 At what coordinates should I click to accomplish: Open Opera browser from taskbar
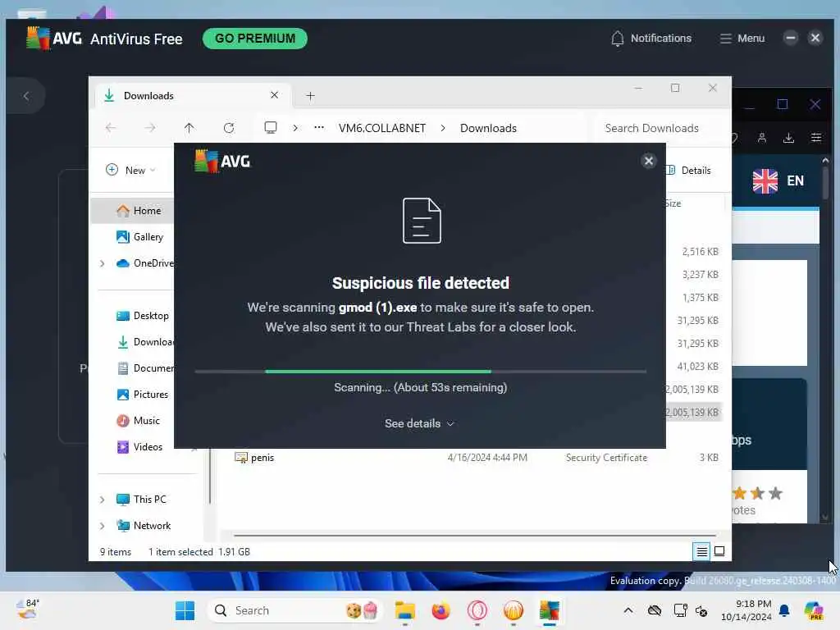[477, 610]
